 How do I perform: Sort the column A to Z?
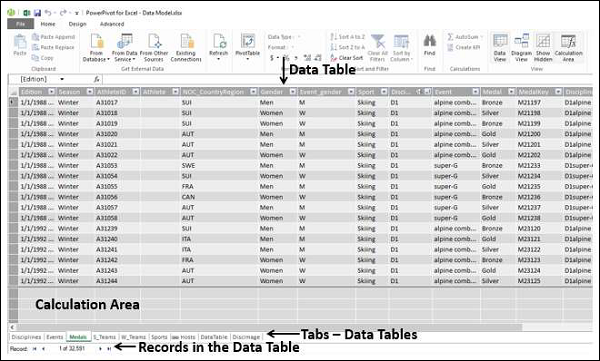(347, 37)
